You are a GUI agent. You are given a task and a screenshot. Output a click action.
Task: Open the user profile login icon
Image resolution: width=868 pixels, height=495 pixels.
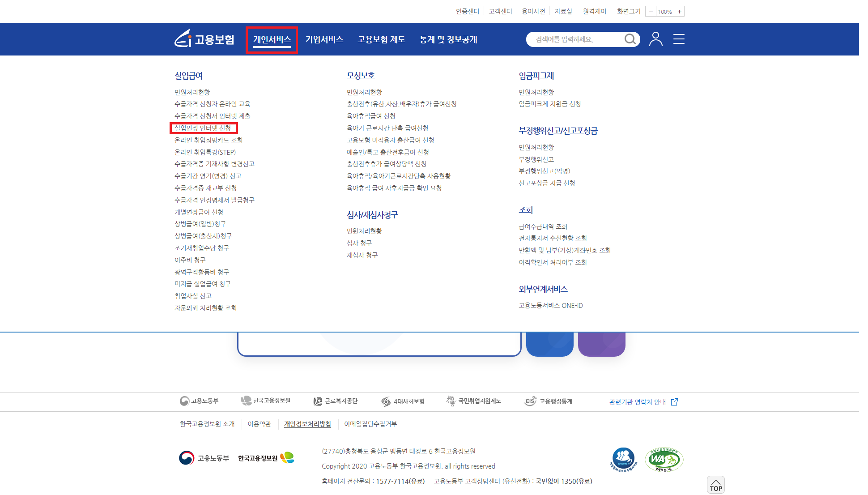click(x=655, y=39)
